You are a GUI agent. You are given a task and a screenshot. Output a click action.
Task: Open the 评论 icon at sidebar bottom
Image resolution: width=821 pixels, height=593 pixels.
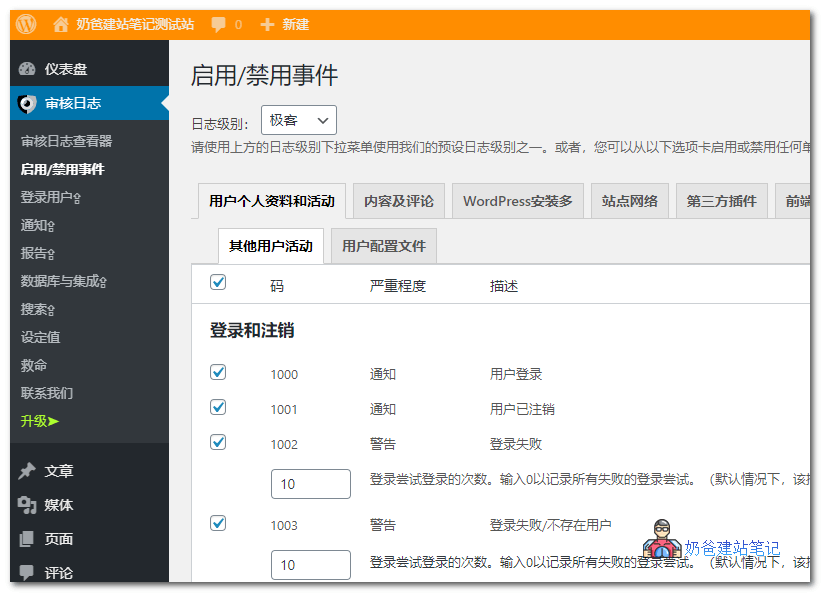coord(27,572)
